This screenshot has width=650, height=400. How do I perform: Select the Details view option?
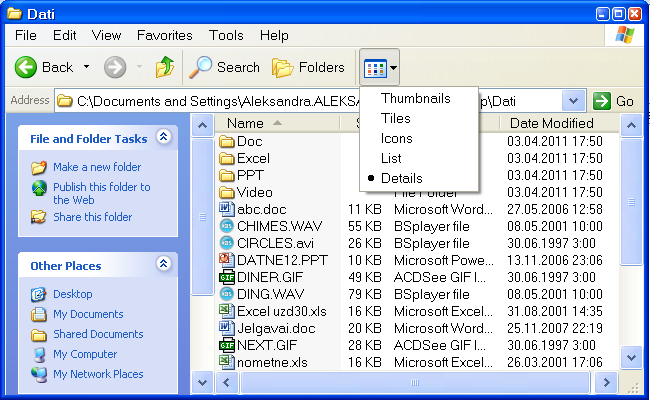click(401, 178)
